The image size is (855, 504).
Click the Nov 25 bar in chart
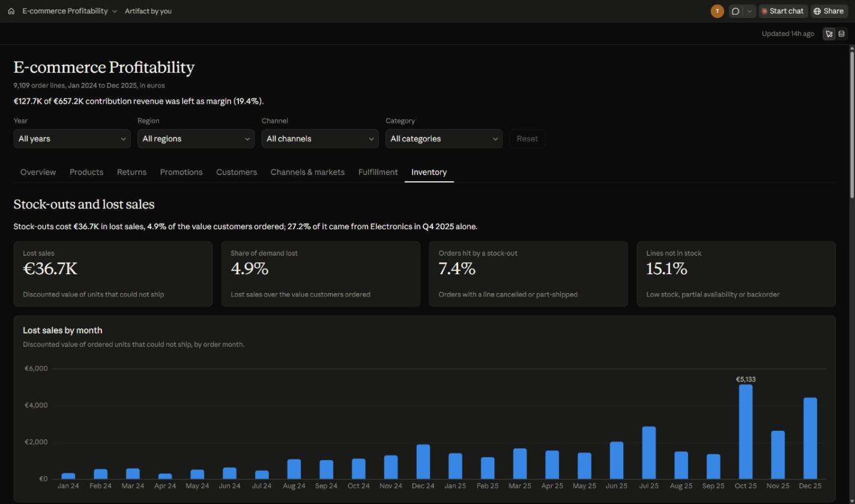click(x=778, y=455)
